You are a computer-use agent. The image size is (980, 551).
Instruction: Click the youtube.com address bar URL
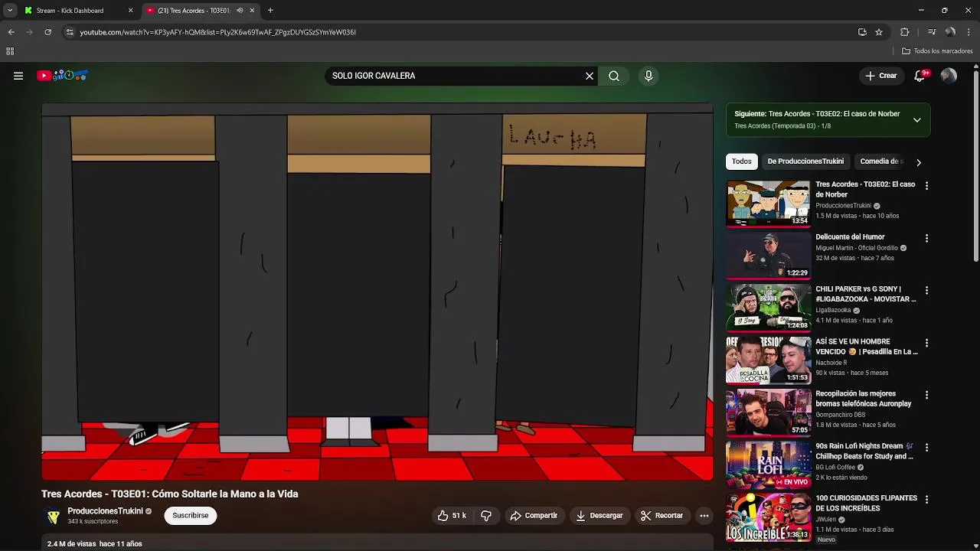coord(218,32)
